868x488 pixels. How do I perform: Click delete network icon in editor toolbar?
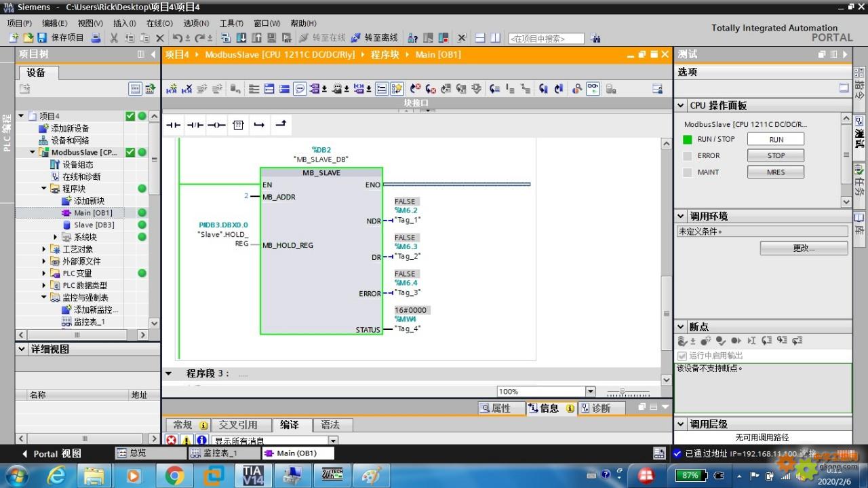tap(188, 89)
